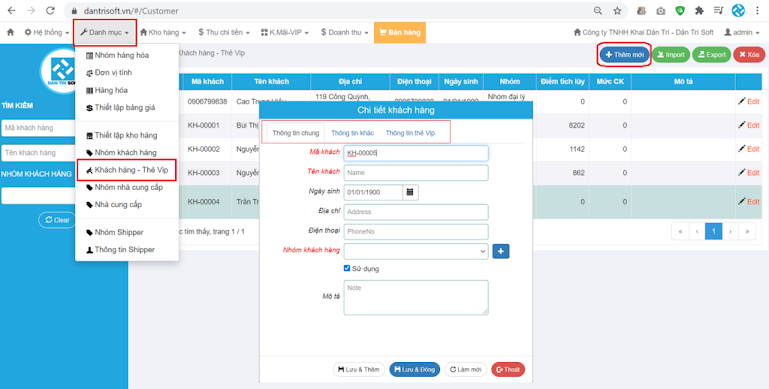Click the Lưu & Thêm button
Viewport: 769px width, 389px height.
tap(359, 369)
